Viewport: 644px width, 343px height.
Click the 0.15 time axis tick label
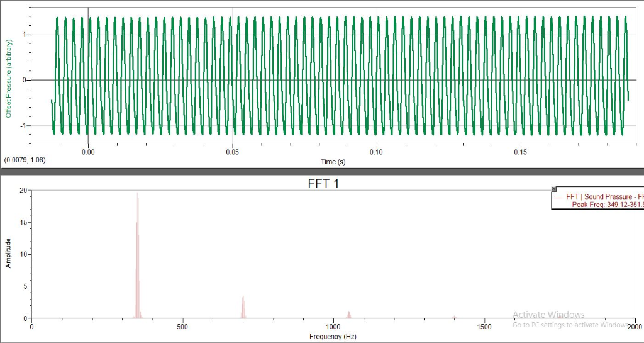(x=520, y=152)
